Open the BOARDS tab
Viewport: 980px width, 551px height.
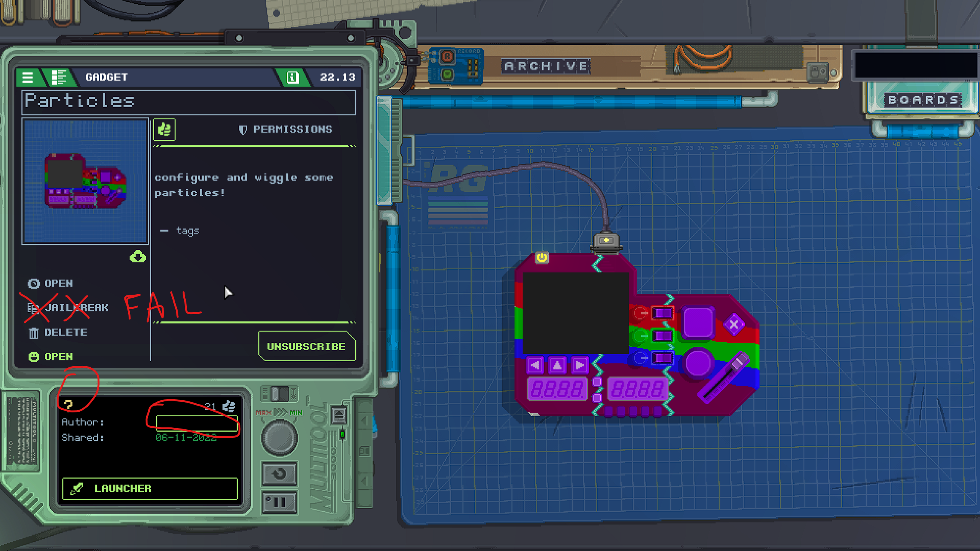(923, 100)
